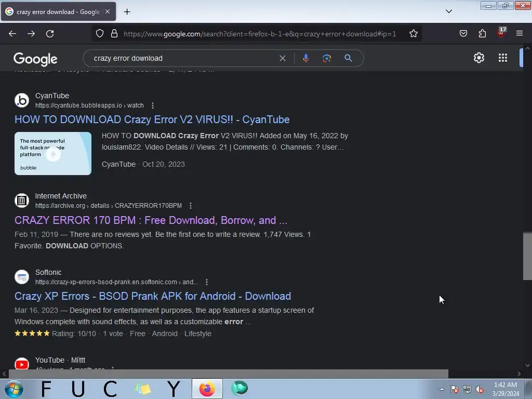Close the crazy error download tab
532x399 pixels.
(x=107, y=11)
